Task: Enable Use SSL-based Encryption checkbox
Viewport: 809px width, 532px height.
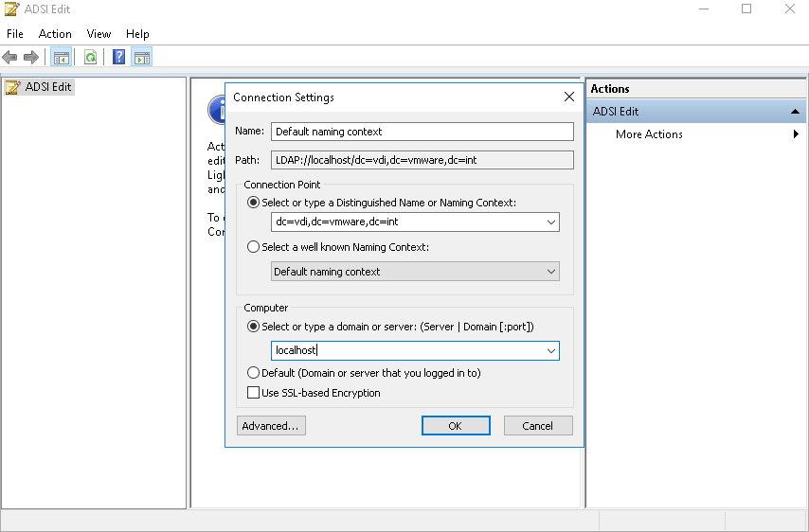Action: point(253,393)
